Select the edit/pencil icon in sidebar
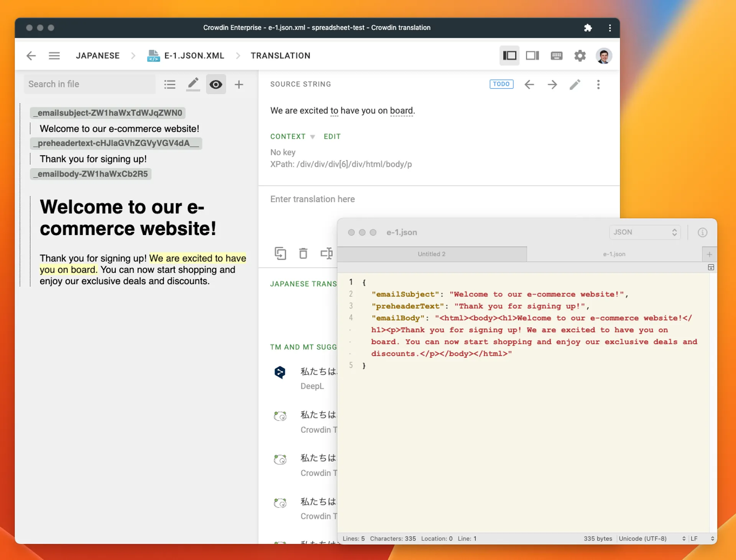736x560 pixels. click(x=192, y=84)
